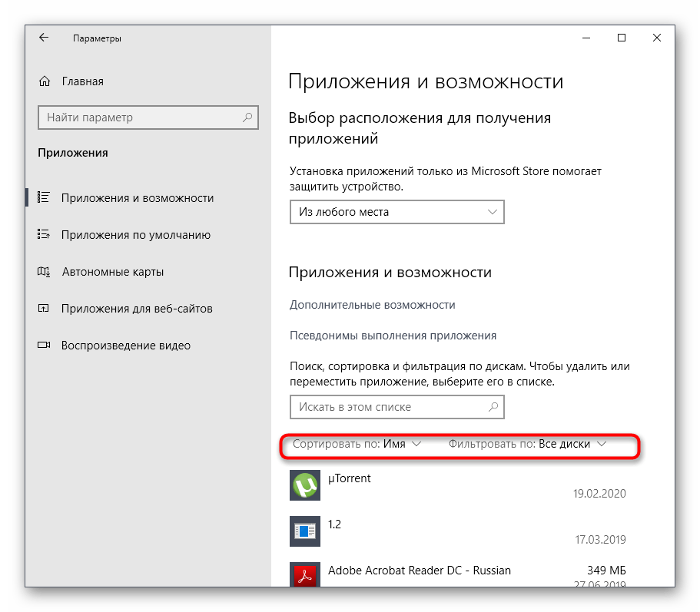Expand the 'Сортировать по: Имя' dropdown
The width and height of the screenshot is (700, 612).
[357, 444]
